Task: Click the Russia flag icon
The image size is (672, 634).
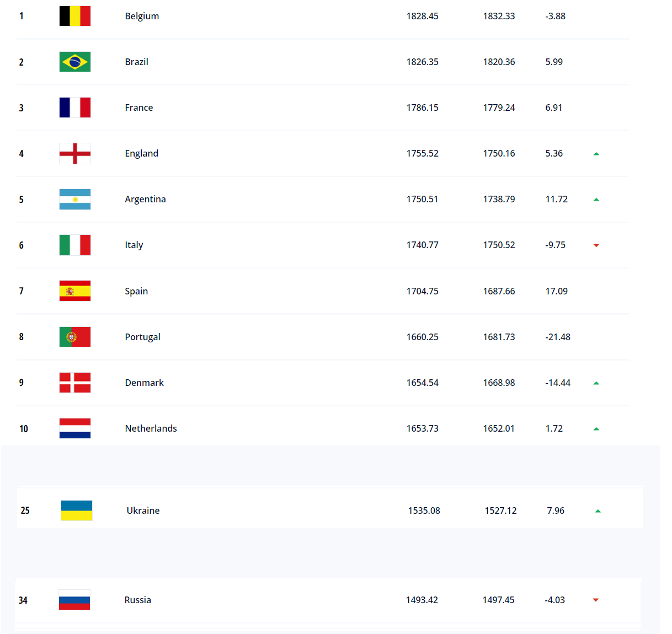Action: click(74, 600)
